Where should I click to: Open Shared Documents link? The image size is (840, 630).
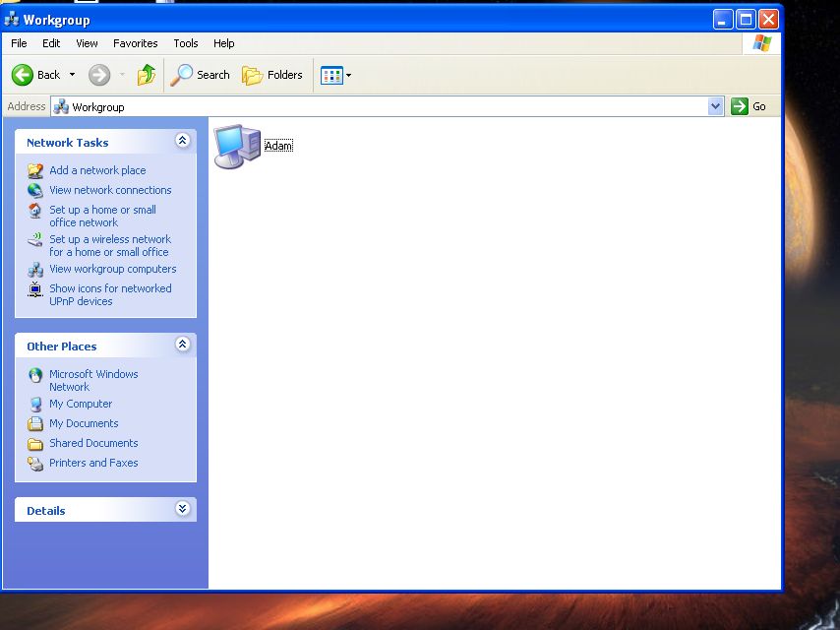(93, 443)
